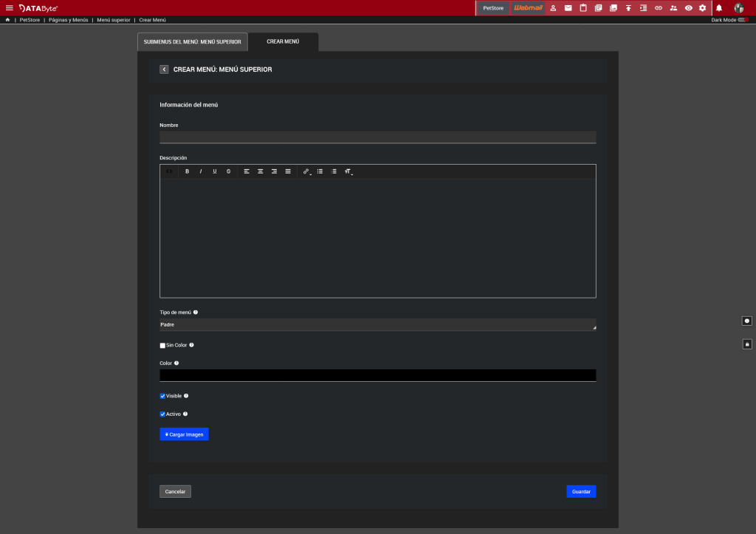Click the notifications bell icon
Image resolution: width=756 pixels, height=534 pixels.
(x=719, y=8)
